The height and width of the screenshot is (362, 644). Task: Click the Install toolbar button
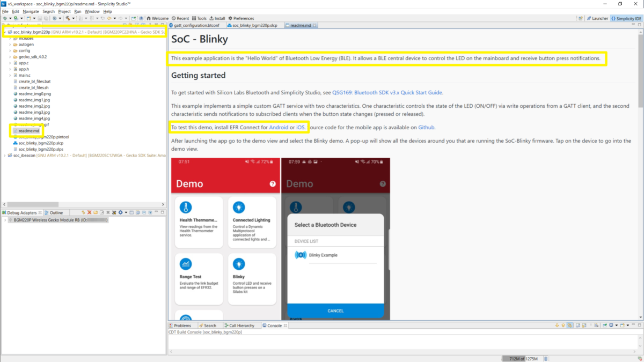(x=217, y=18)
